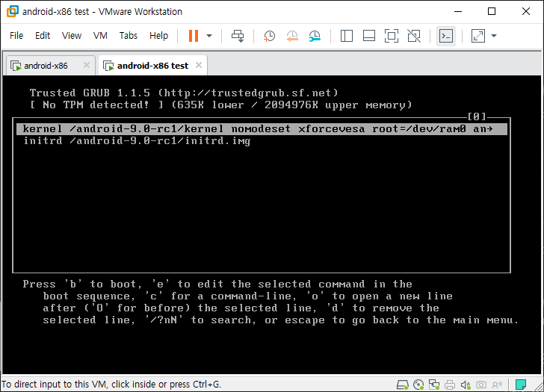Open the power options dropdown arrow
The image size is (544, 392).
[x=209, y=36]
